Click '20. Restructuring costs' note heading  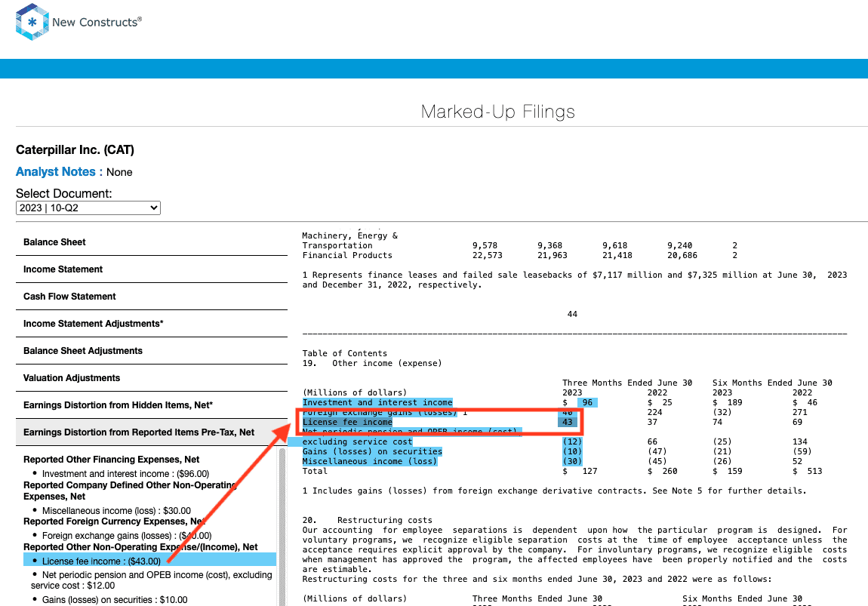(x=367, y=520)
